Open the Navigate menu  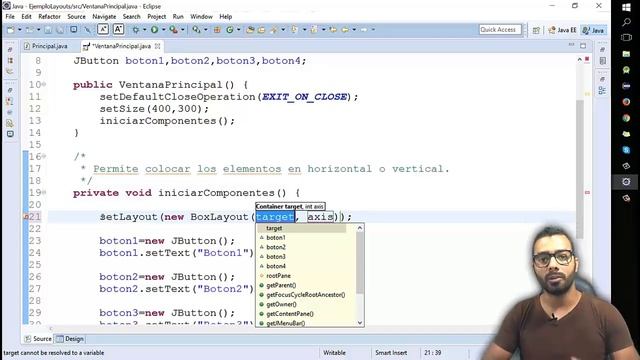104,17
